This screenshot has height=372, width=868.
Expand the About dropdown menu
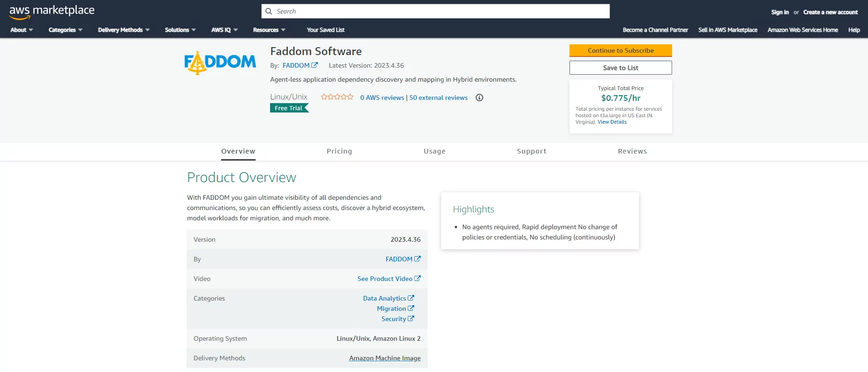tap(22, 30)
